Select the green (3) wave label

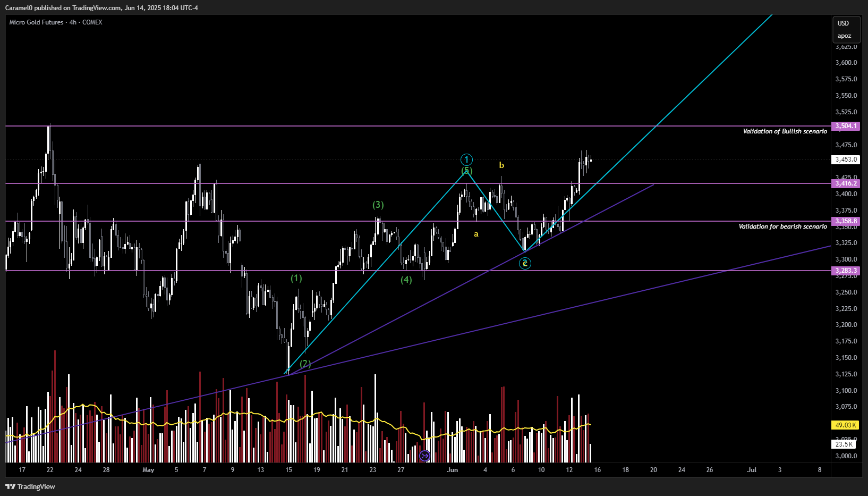click(378, 205)
